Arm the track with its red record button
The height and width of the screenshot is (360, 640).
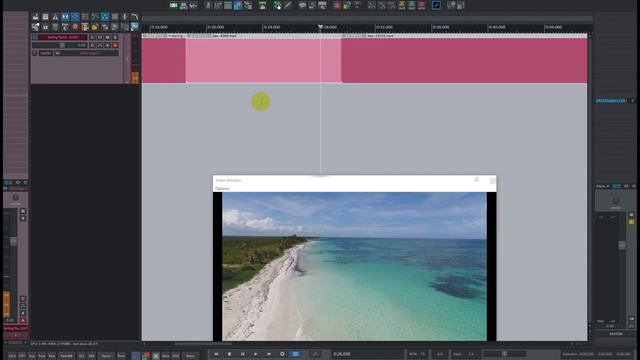tap(115, 45)
